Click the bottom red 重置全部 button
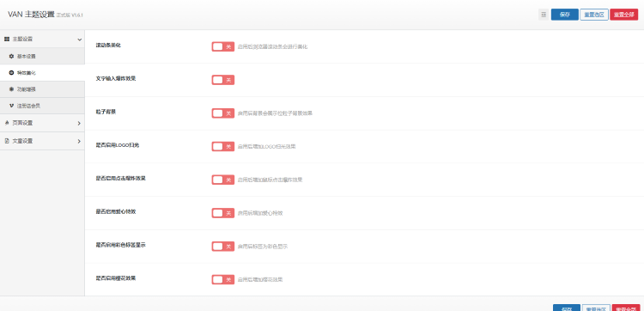Image resolution: width=644 pixels, height=311 pixels. [626, 308]
